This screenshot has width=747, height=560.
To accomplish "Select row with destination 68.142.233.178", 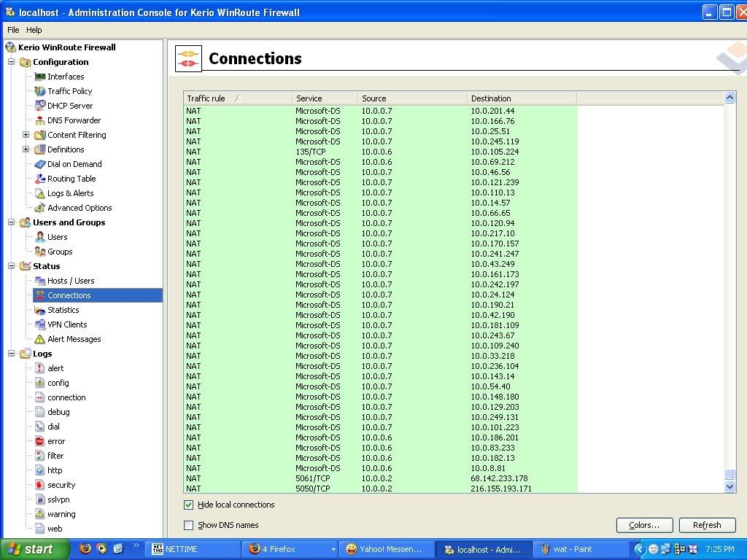I will point(381,478).
